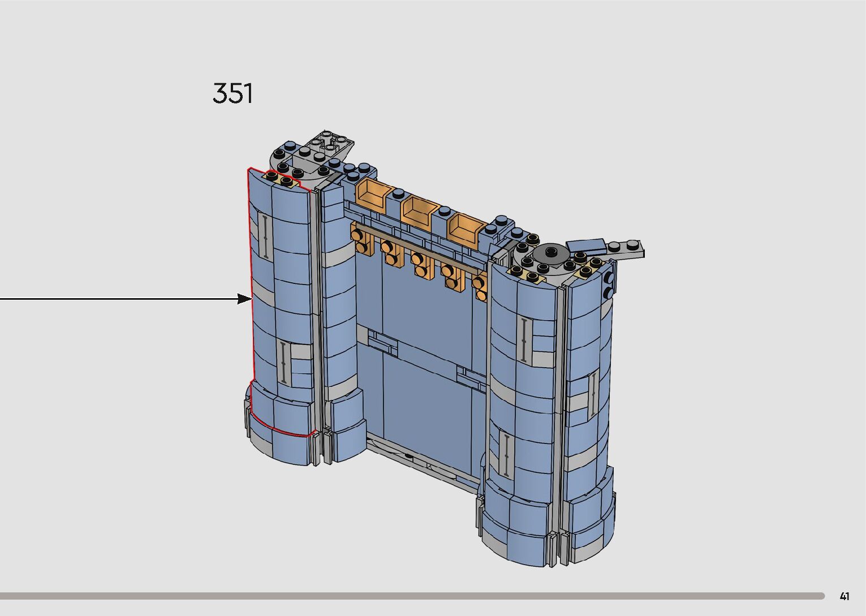Viewport: 866px width, 616px height.
Task: Click the black arrowhead pointing at tower
Action: [244, 299]
